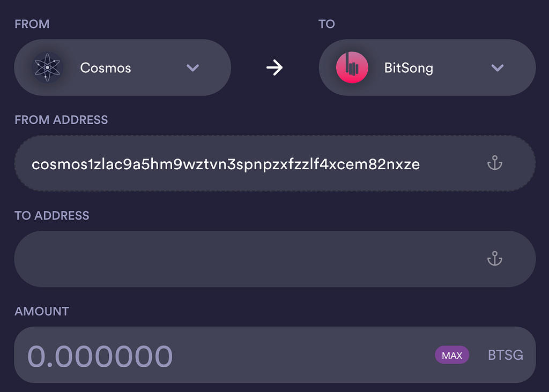Click the Cosmos atom logo icon
Screen dimensions: 549x392
(47, 68)
